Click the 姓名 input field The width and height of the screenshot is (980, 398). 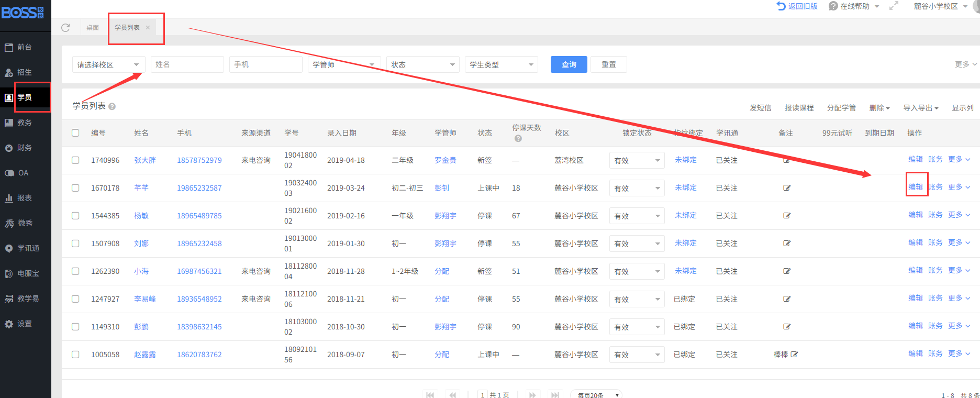pyautogui.click(x=187, y=64)
